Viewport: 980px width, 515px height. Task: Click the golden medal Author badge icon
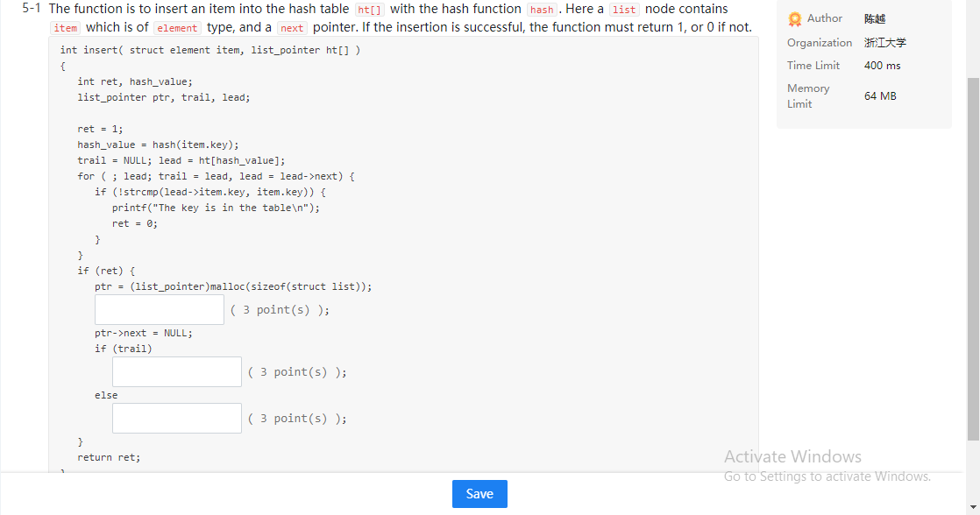794,18
